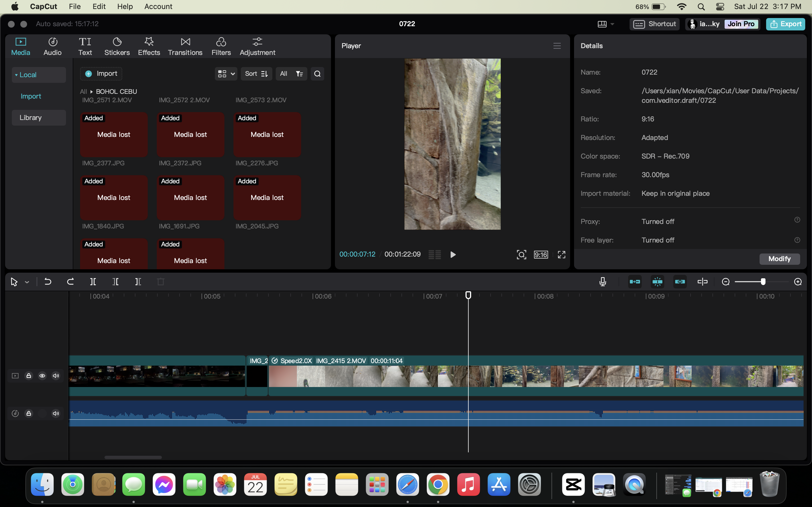Click zoom in timeline plus icon
This screenshot has width=812, height=507.
798,282
